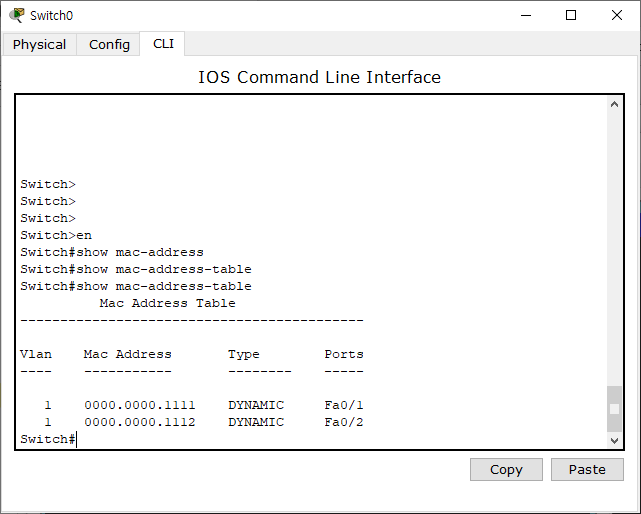
Task: Click the IOS Command Line Interface heading
Action: click(319, 77)
